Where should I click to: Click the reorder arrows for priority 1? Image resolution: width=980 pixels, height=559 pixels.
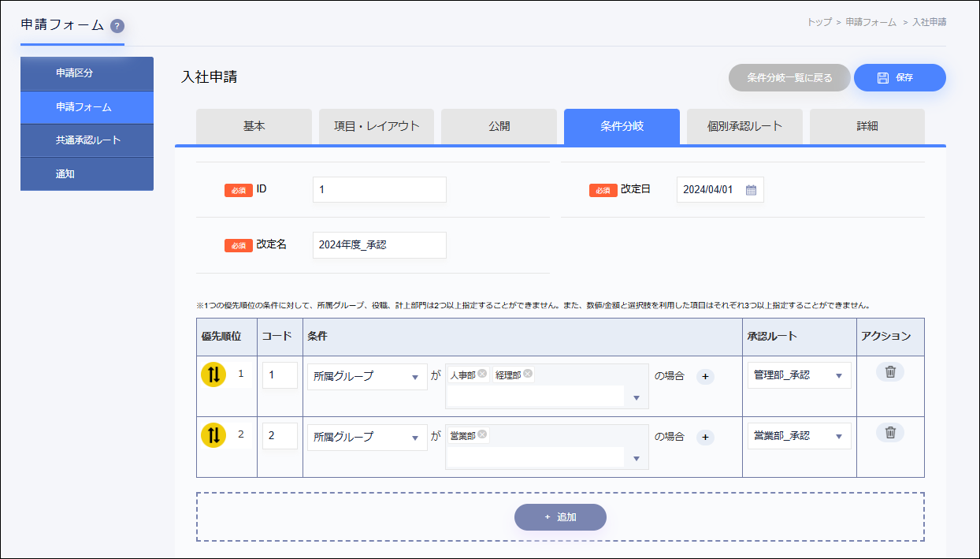tap(213, 375)
